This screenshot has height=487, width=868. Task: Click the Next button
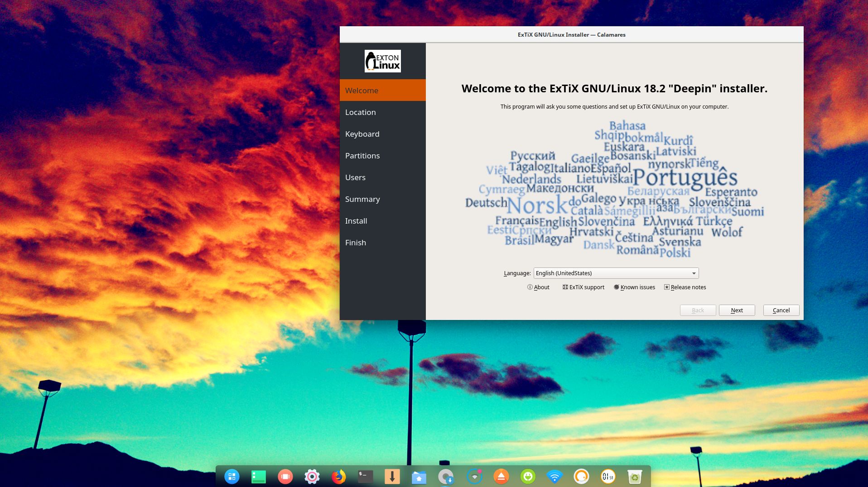tap(737, 310)
